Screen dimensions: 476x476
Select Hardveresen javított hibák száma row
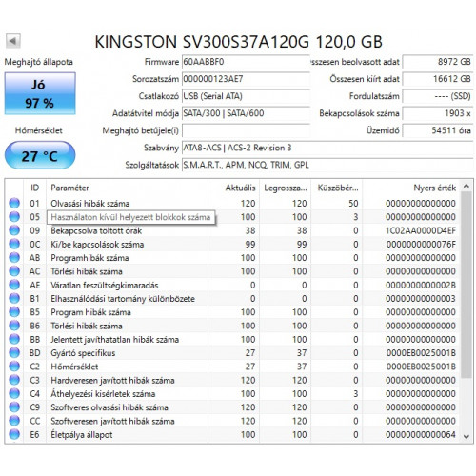(232, 380)
